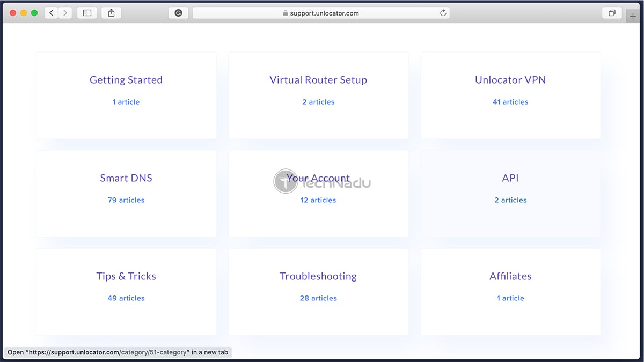Click "1 article" under Getting Started
This screenshot has height=362, width=644.
126,102
